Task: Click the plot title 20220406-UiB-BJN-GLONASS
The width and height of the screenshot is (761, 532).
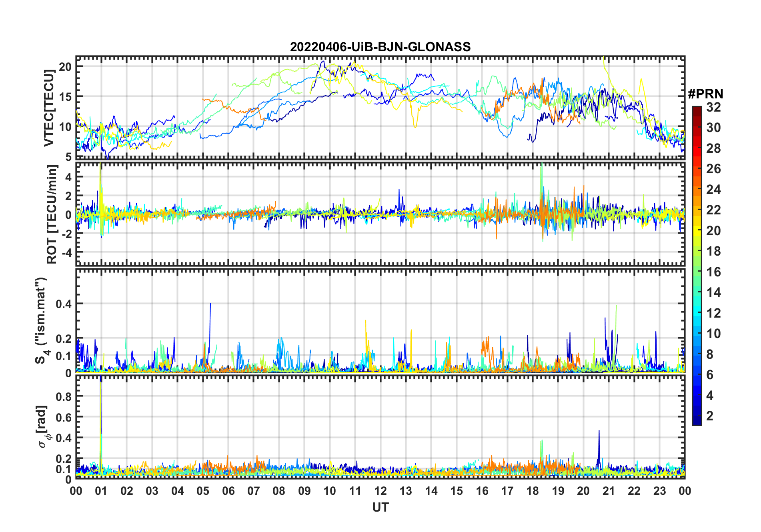Action: pyautogui.click(x=380, y=47)
